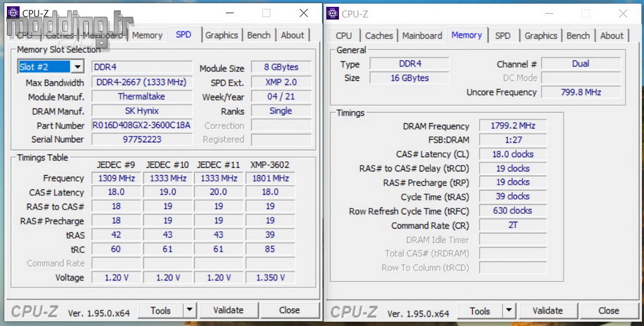Image resolution: width=644 pixels, height=326 pixels.
Task: Click the Module Manuf. field Thermaltake
Action: pos(142,97)
